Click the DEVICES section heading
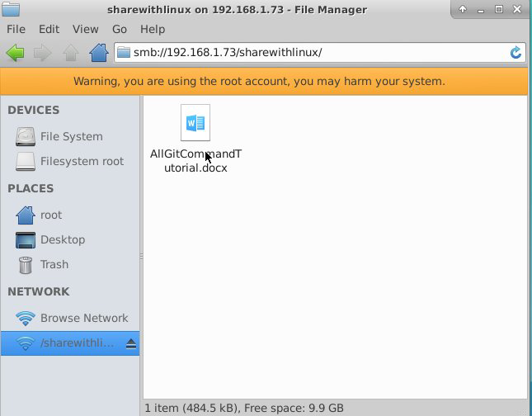The width and height of the screenshot is (532, 416). [x=34, y=110]
